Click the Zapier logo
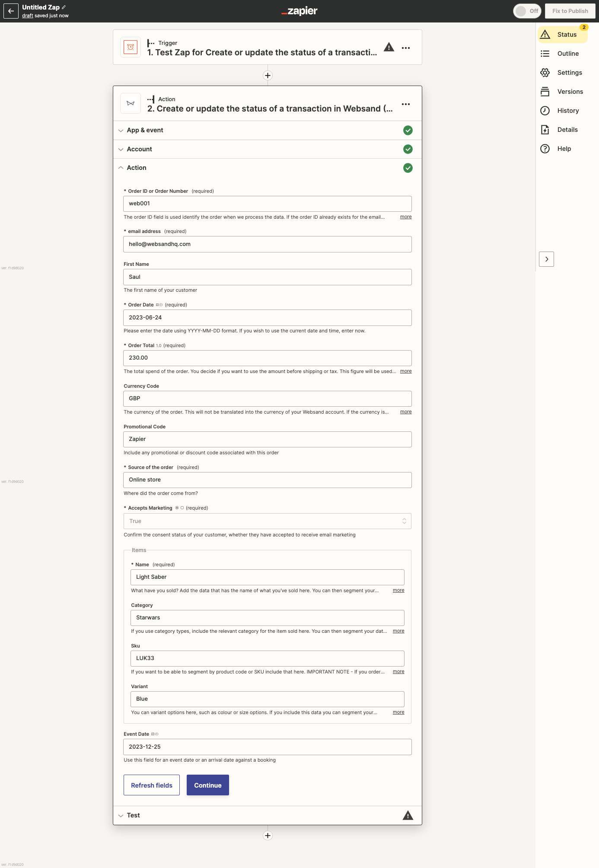The height and width of the screenshot is (868, 599). [299, 11]
